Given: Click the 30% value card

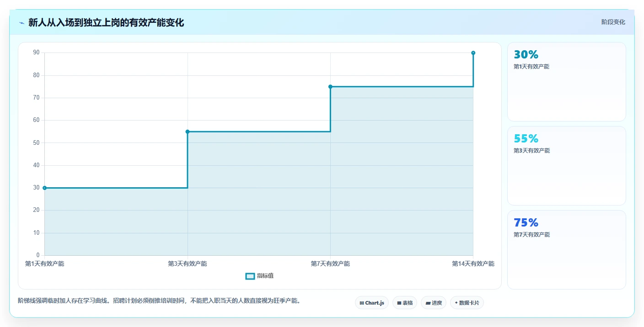Looking at the screenshot, I should [566, 82].
